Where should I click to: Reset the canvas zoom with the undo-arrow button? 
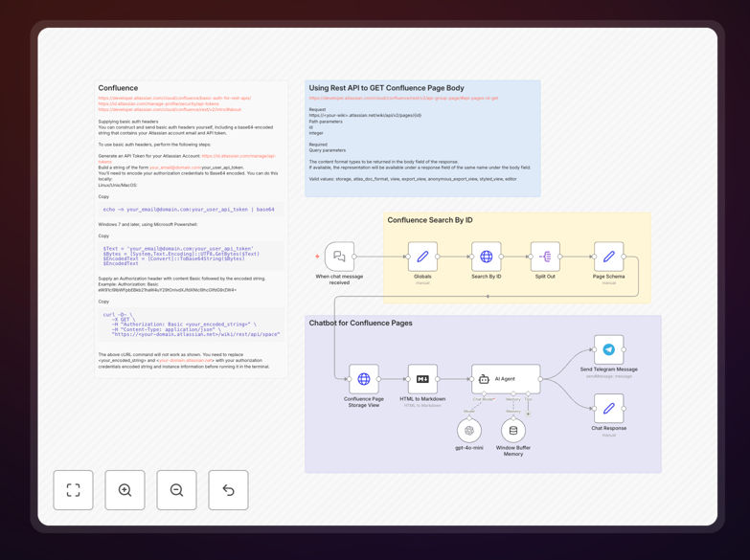[x=228, y=490]
